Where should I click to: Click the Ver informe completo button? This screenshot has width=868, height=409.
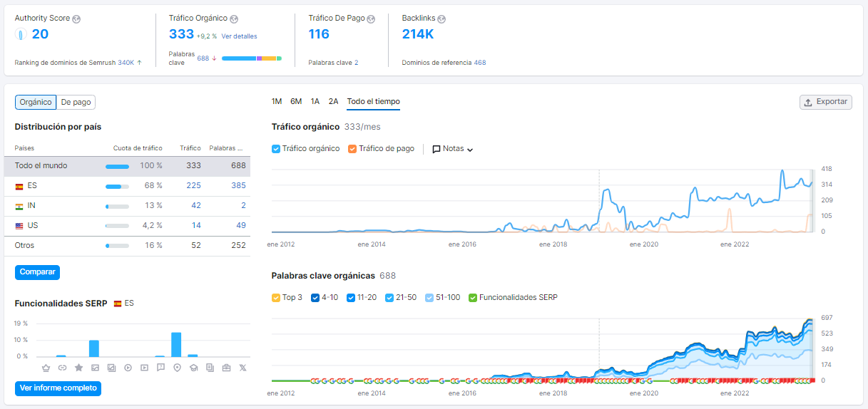[58, 388]
